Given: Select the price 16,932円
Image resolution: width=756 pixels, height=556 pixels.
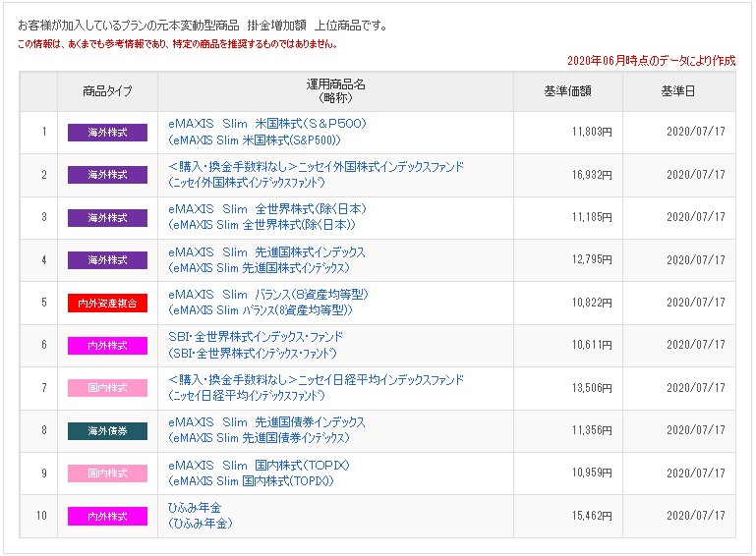Looking at the screenshot, I should pyautogui.click(x=592, y=175).
